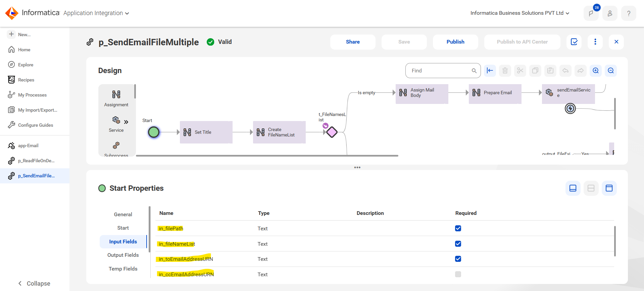Viewport: 644px width, 291px height.
Task: Open the Explore page
Action: tap(26, 65)
